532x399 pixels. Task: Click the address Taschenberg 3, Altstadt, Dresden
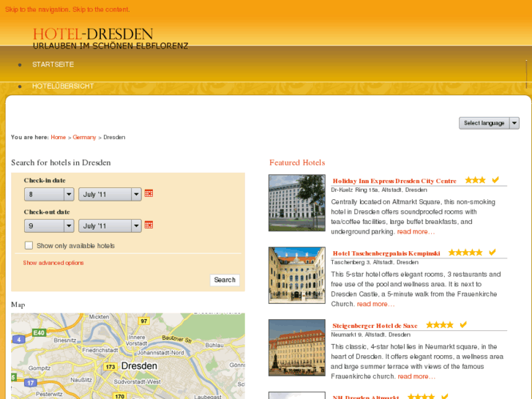pos(375,262)
